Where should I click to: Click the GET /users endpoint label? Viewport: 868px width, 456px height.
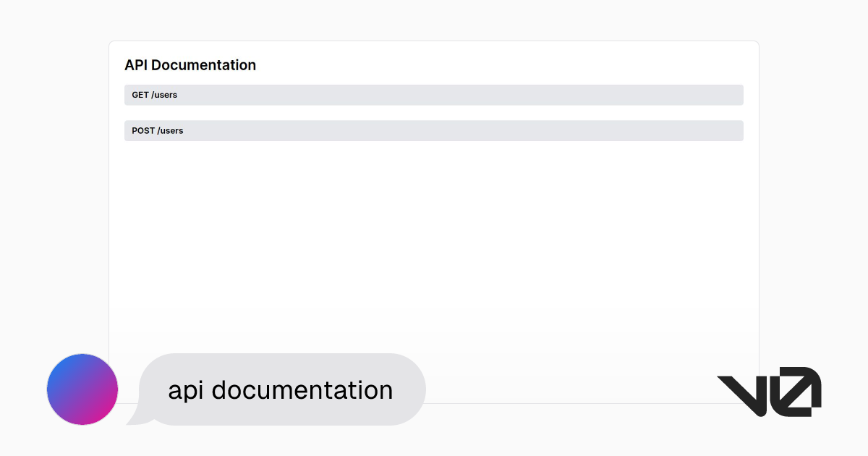[x=154, y=95]
